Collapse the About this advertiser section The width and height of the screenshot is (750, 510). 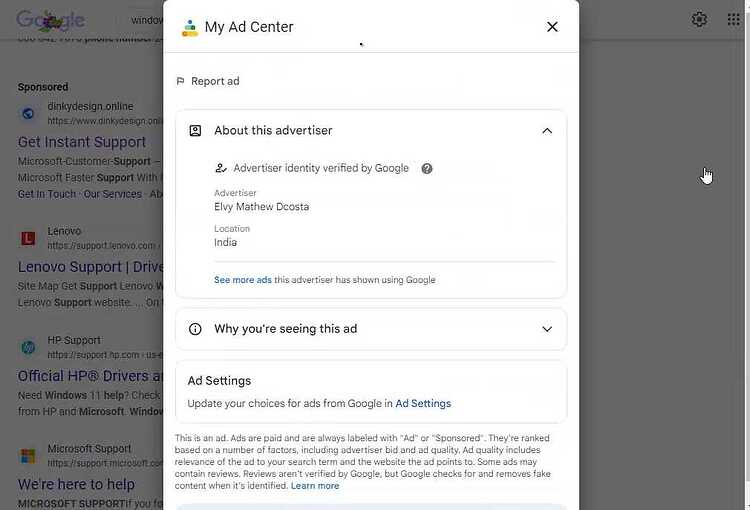click(x=547, y=131)
